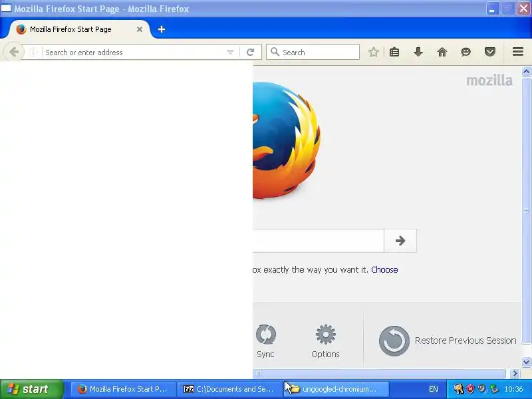The height and width of the screenshot is (399, 532).
Task: Go to the Firefox home page icon
Action: (x=442, y=52)
